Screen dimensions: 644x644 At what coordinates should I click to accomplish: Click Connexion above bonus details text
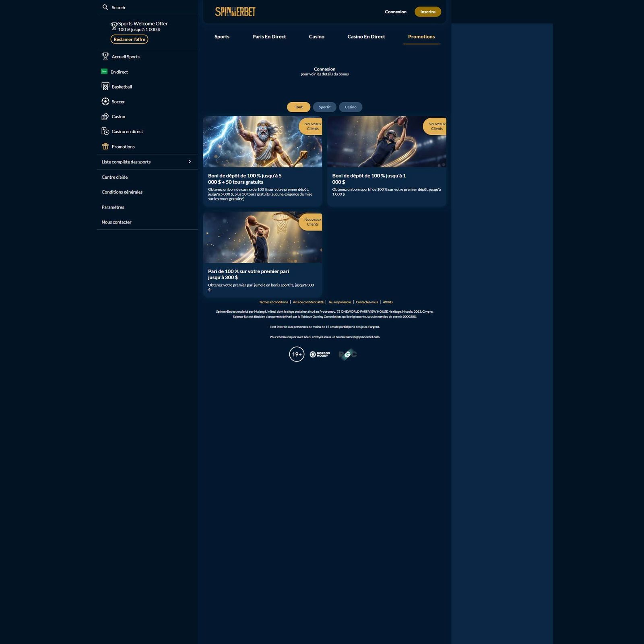click(x=324, y=69)
